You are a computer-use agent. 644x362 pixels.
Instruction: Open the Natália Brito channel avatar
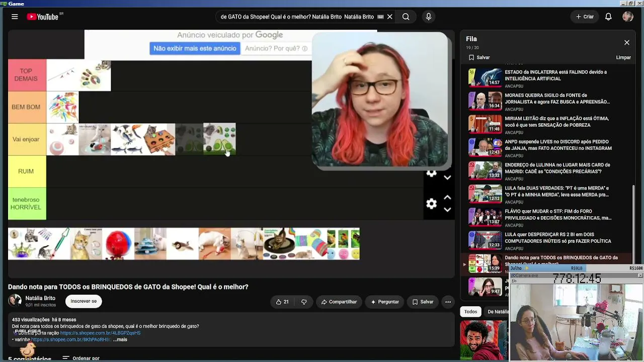(15, 301)
